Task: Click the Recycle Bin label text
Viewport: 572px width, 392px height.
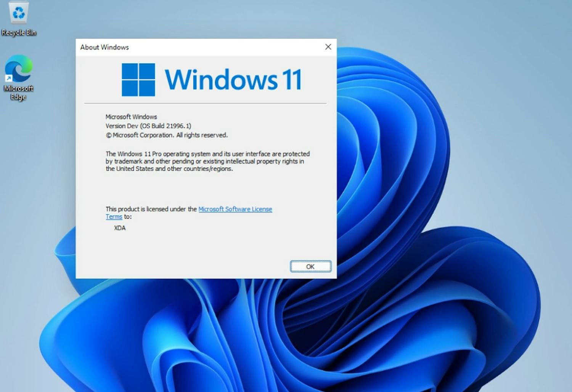Action: point(19,32)
